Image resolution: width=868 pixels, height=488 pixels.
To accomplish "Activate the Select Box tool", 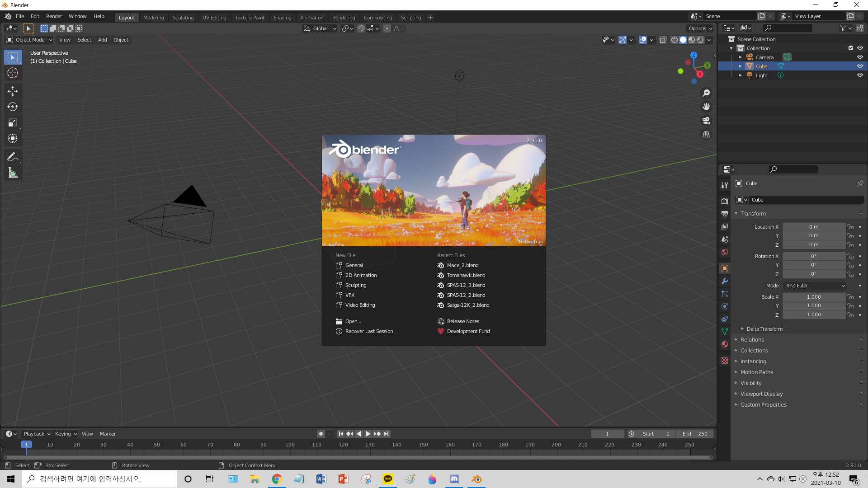I will [13, 57].
